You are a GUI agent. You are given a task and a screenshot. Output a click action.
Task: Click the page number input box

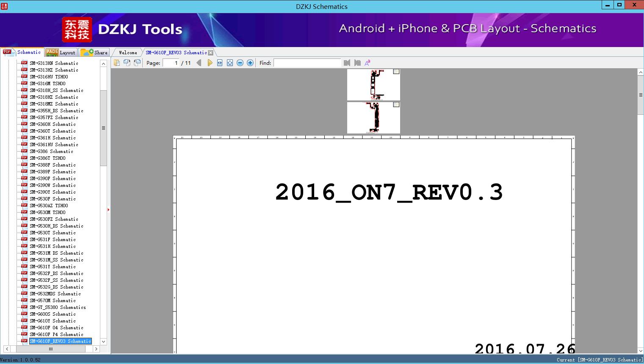click(x=171, y=63)
